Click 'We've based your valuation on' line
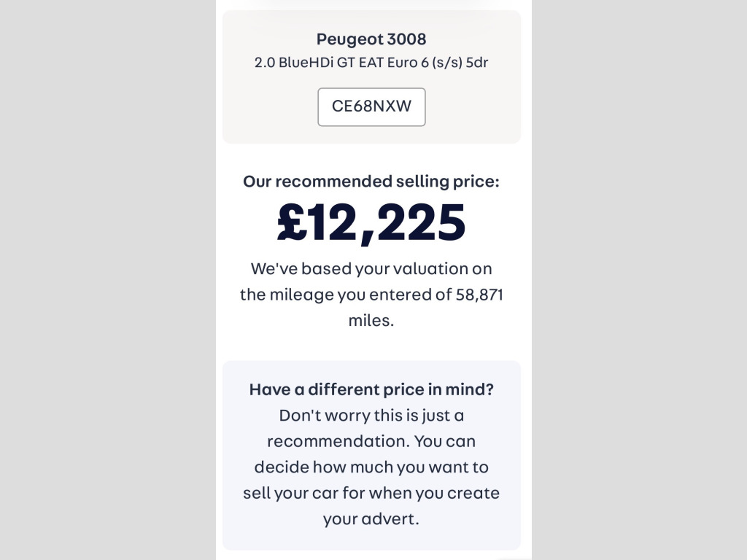This screenshot has width=747, height=560. (x=371, y=268)
